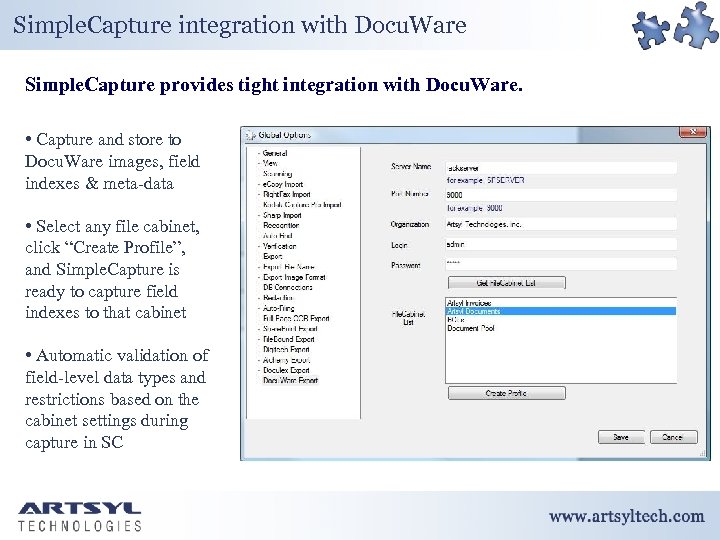The width and height of the screenshot is (720, 540).
Task: Open eCopy Import settings
Action: (x=282, y=184)
